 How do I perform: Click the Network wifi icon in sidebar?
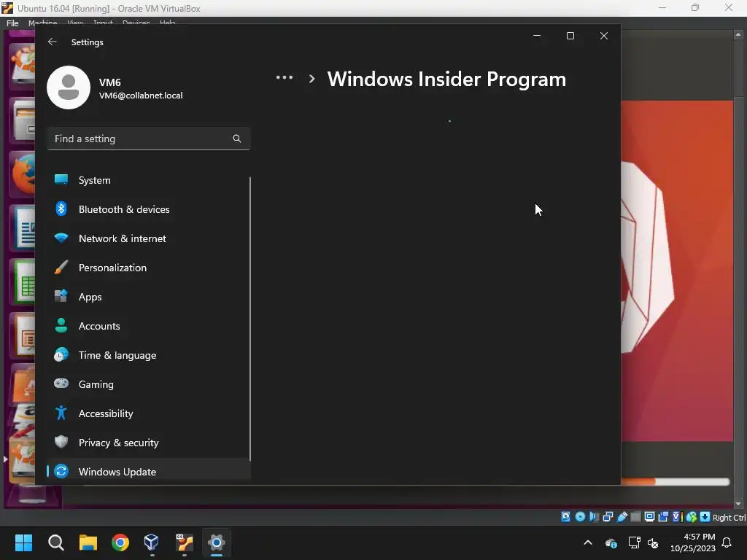pyautogui.click(x=61, y=238)
